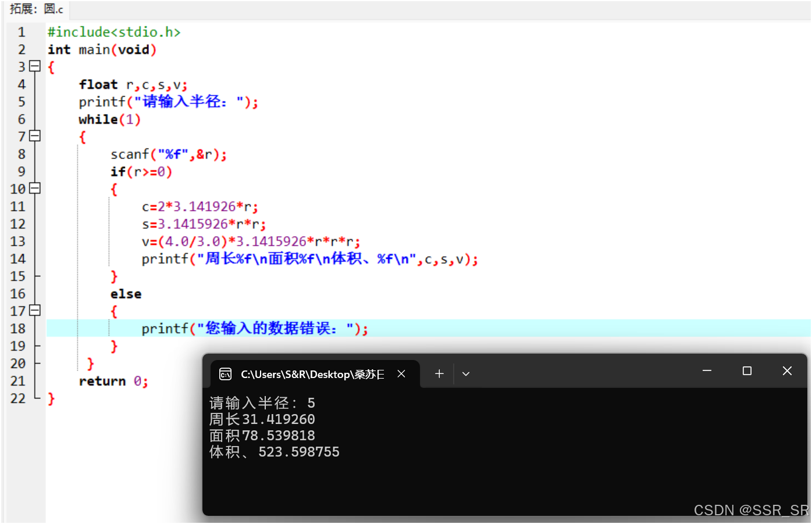Click the 'v=(4.0/3.0)*3.1415926*r*r*r;' line
Screen dimensions: 812x524
[251, 241]
